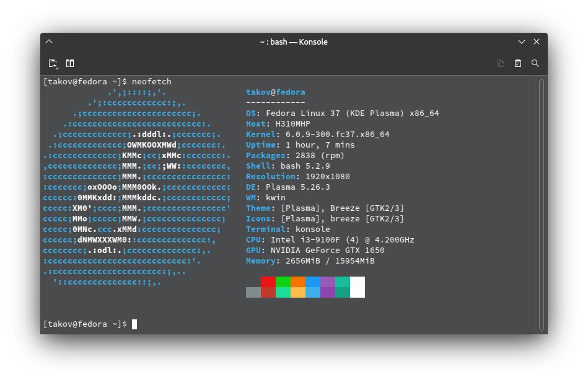Screen dimensions: 588x382
Task: Click the Fedora ASCII logo art
Action: point(136,187)
